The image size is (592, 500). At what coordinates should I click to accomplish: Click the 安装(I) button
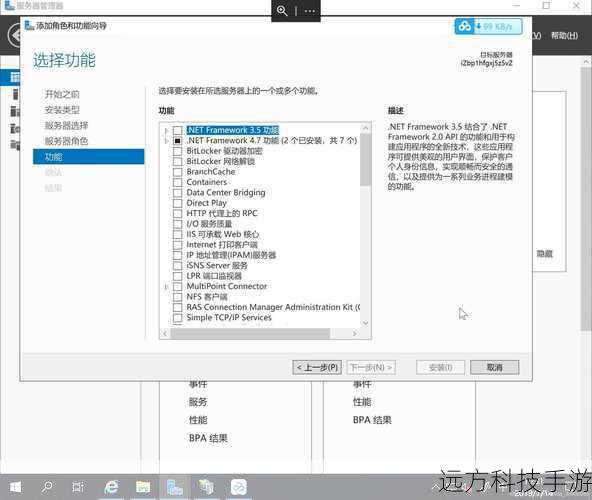tap(441, 367)
